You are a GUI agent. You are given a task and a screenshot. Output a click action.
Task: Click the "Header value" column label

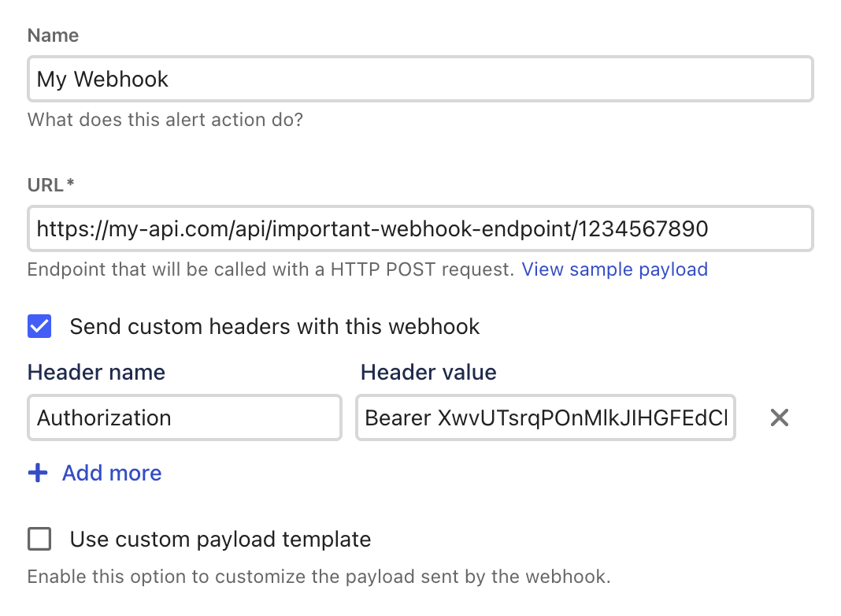(428, 372)
